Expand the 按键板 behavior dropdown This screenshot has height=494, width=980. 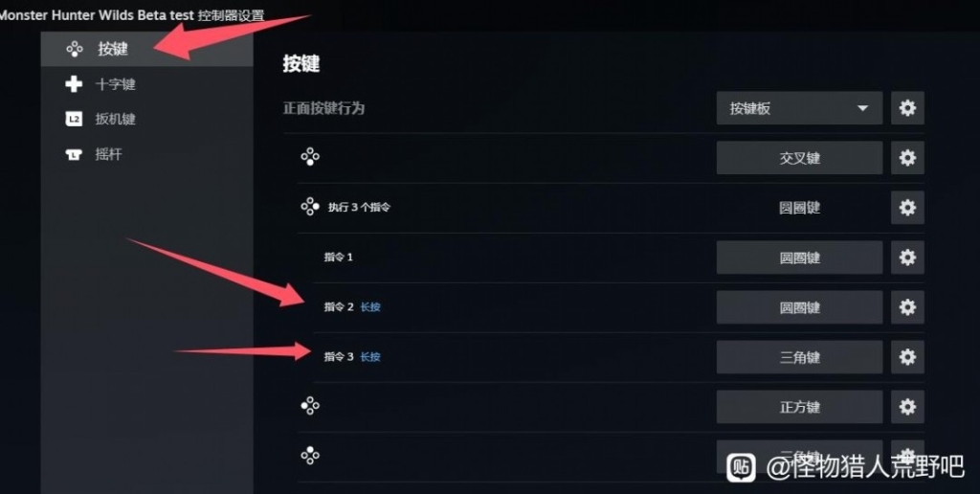click(x=799, y=107)
